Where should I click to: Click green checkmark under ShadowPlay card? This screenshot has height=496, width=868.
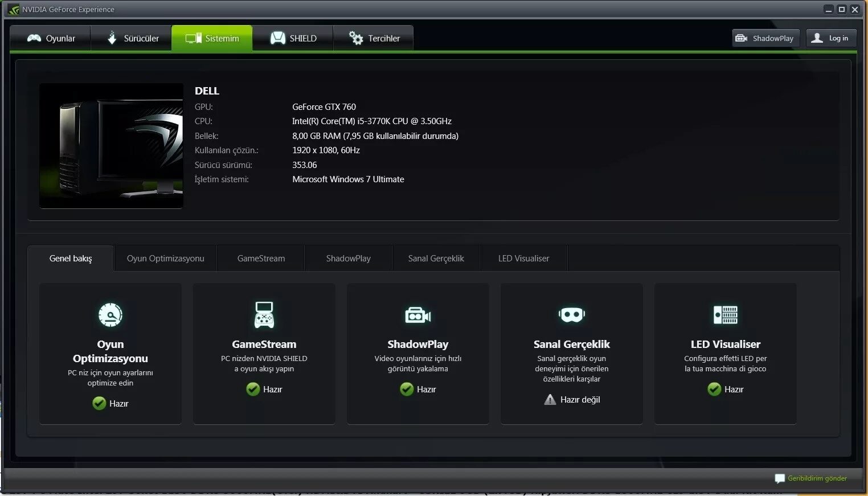[x=407, y=389]
